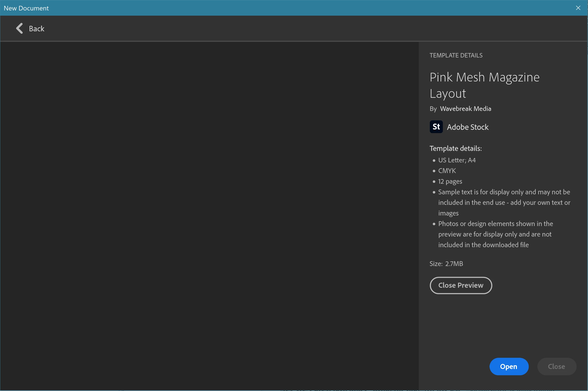588x391 pixels.
Task: Click the '12 pages' bullet item
Action: point(450,181)
